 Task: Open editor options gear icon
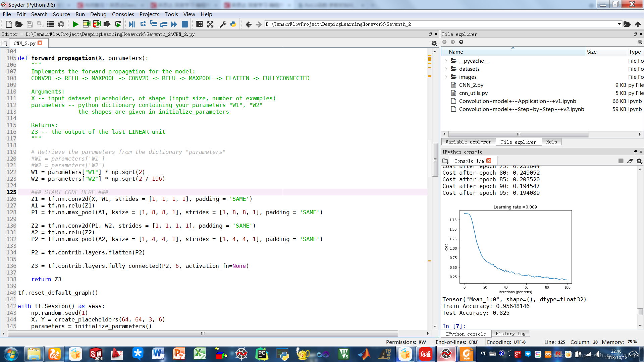click(x=434, y=43)
